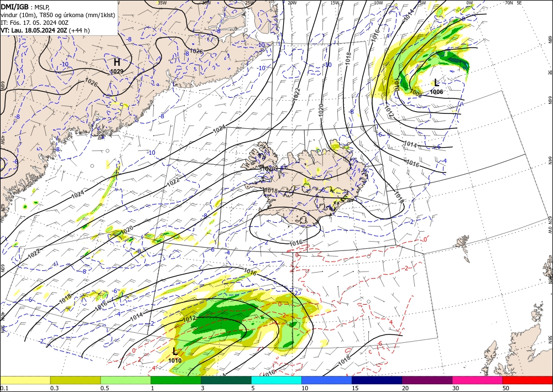
Task: Click the olive 0.3–0.5 legend swatch
Action: 75,380
